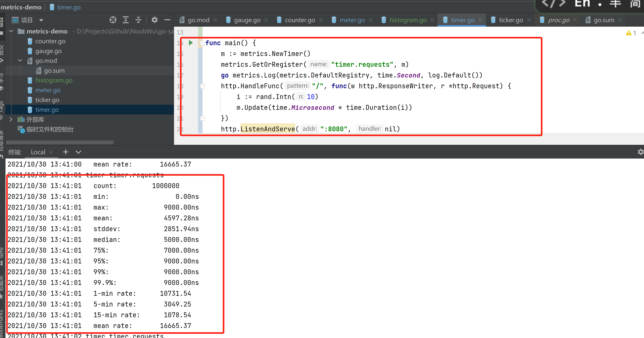Click the 项目 project panel title
This screenshot has height=338, width=644.
(27, 20)
